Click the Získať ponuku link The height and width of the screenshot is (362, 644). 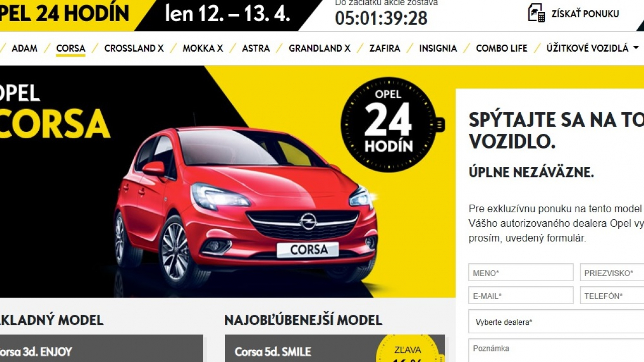pyautogui.click(x=585, y=14)
